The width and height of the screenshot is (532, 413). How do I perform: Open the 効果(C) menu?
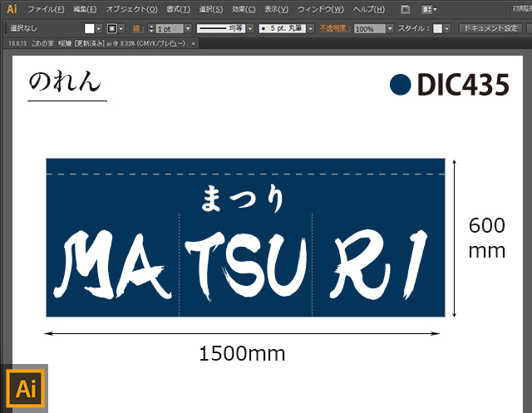click(244, 10)
